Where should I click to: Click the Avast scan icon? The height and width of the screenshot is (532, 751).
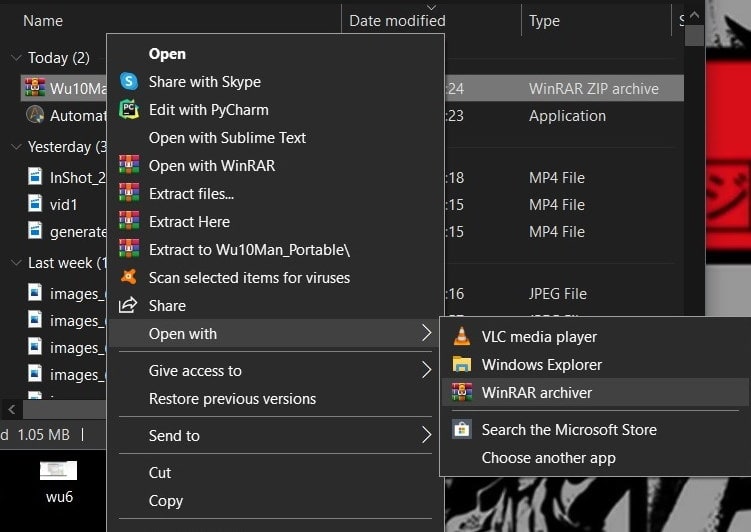129,277
